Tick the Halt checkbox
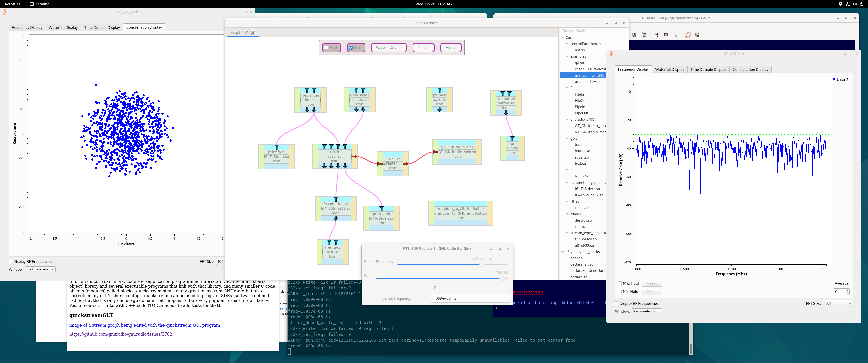The height and width of the screenshot is (363, 868). [326, 48]
